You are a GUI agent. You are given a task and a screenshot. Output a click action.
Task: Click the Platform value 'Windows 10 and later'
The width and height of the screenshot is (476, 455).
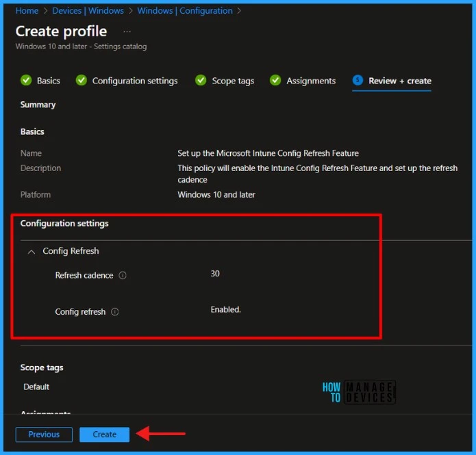(216, 195)
